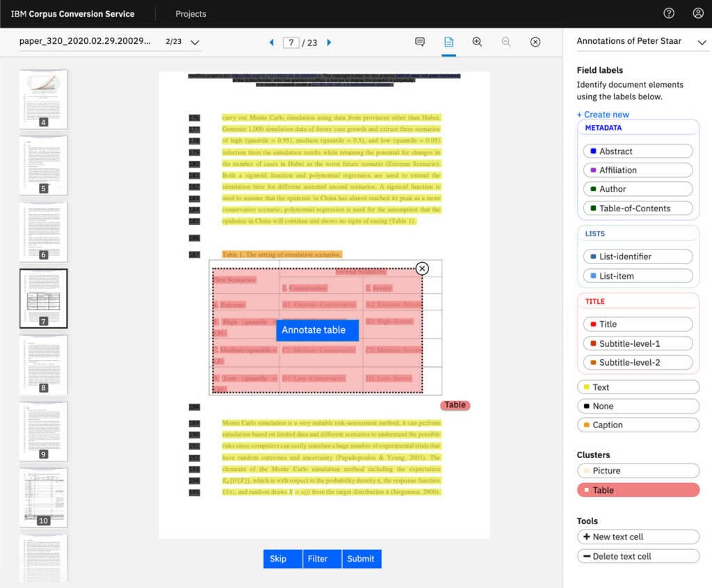Open page 10 thumbnail
The height and width of the screenshot is (588, 712).
tap(44, 498)
